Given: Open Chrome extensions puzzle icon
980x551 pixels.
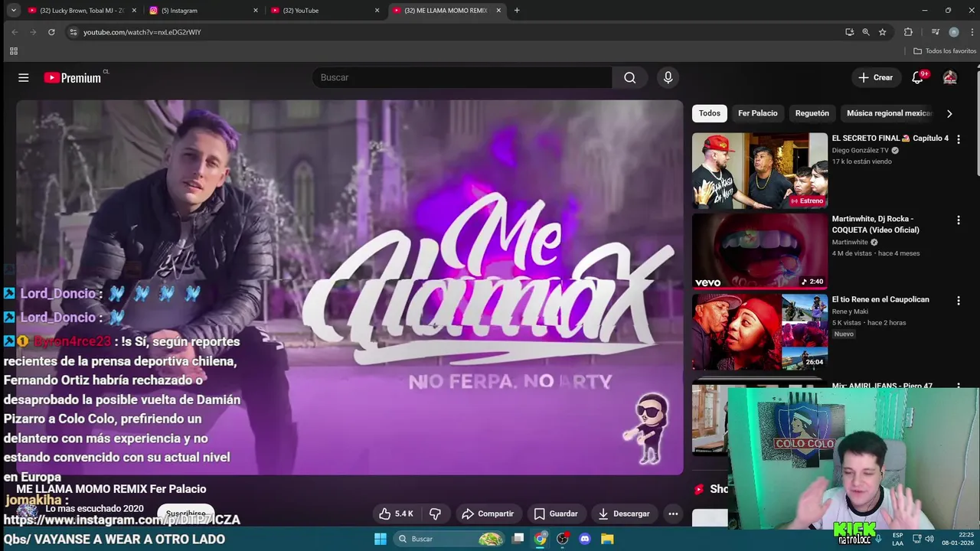Looking at the screenshot, I should tap(908, 32).
